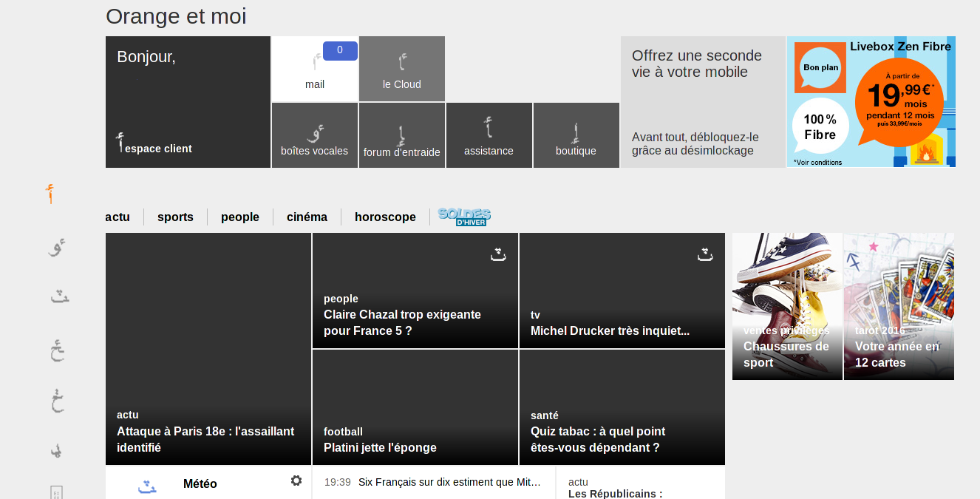Click the mail unread count badge
The image size is (980, 499).
coord(340,50)
